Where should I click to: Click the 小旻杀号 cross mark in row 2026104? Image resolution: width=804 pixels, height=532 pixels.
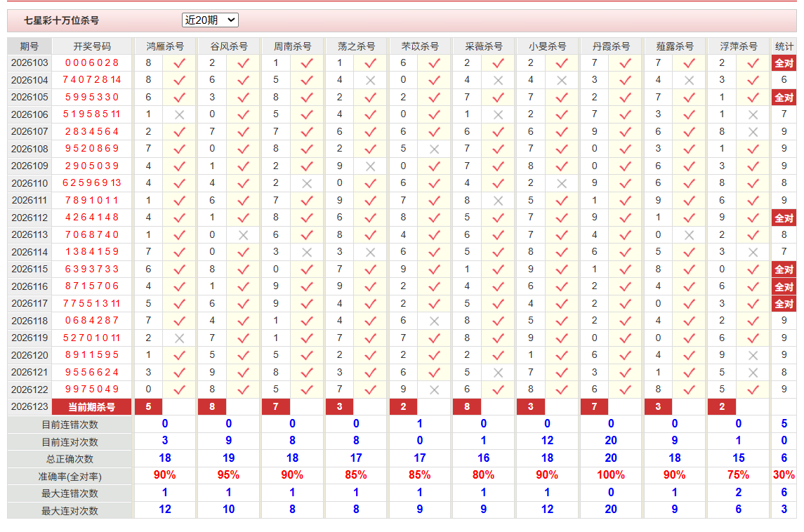click(562, 81)
